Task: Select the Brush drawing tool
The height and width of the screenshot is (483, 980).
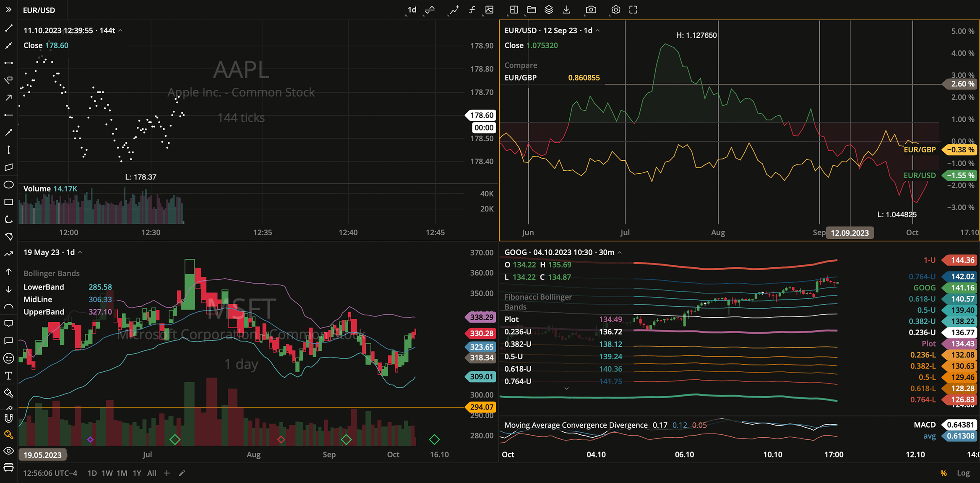Action: click(x=8, y=393)
